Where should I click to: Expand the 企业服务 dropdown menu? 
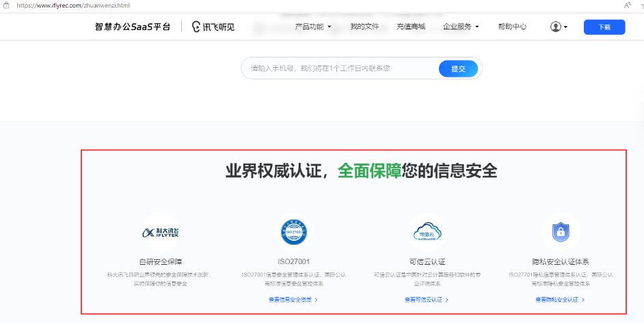(x=461, y=27)
